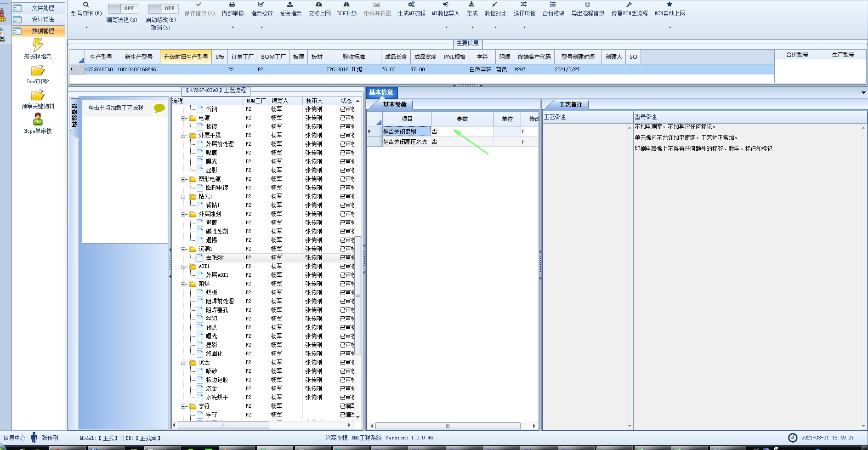Click the 导出流程信息 smiley icon
Viewport: 868px width, 450px height.
point(587,5)
